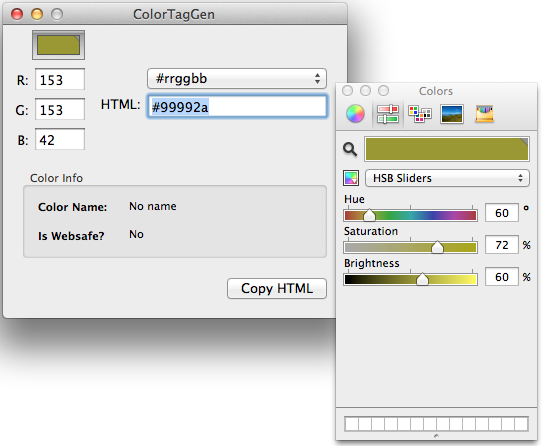Focus the G value field

coord(60,109)
